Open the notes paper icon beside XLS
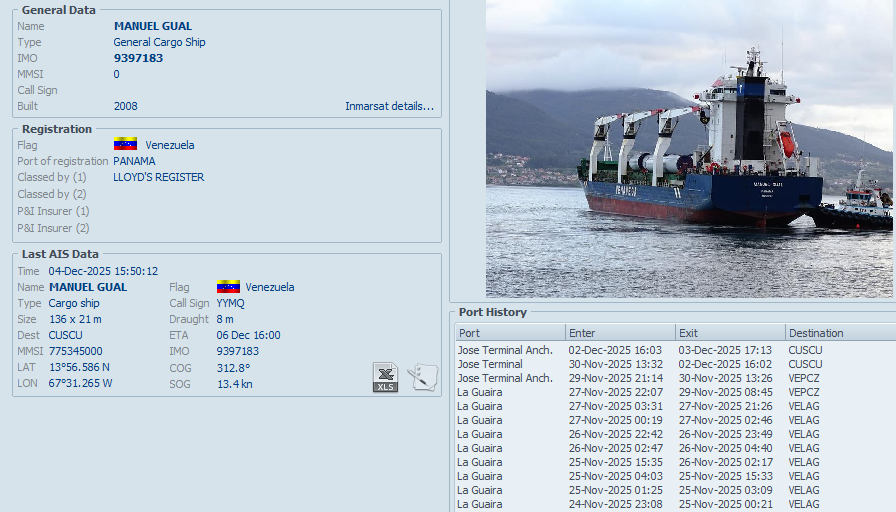 423,377
